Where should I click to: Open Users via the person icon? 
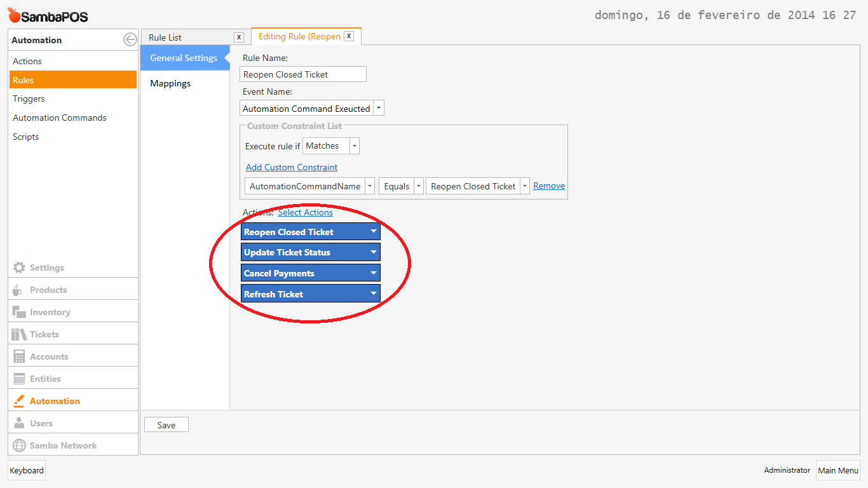click(19, 423)
